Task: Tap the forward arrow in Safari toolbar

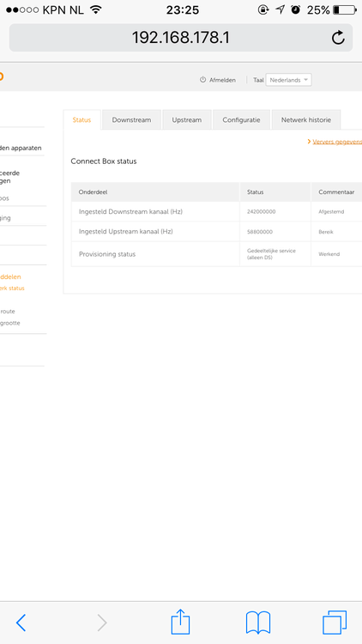Action: 102,623
